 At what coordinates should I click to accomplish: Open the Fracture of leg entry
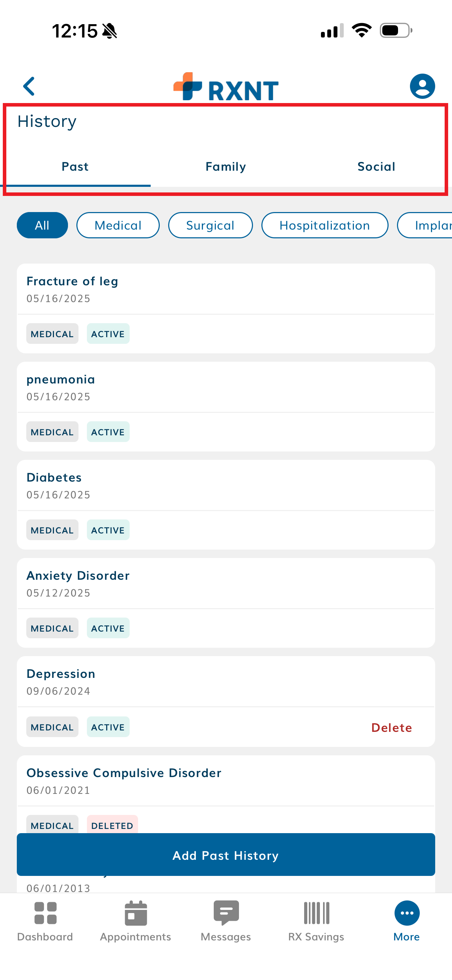click(x=226, y=289)
